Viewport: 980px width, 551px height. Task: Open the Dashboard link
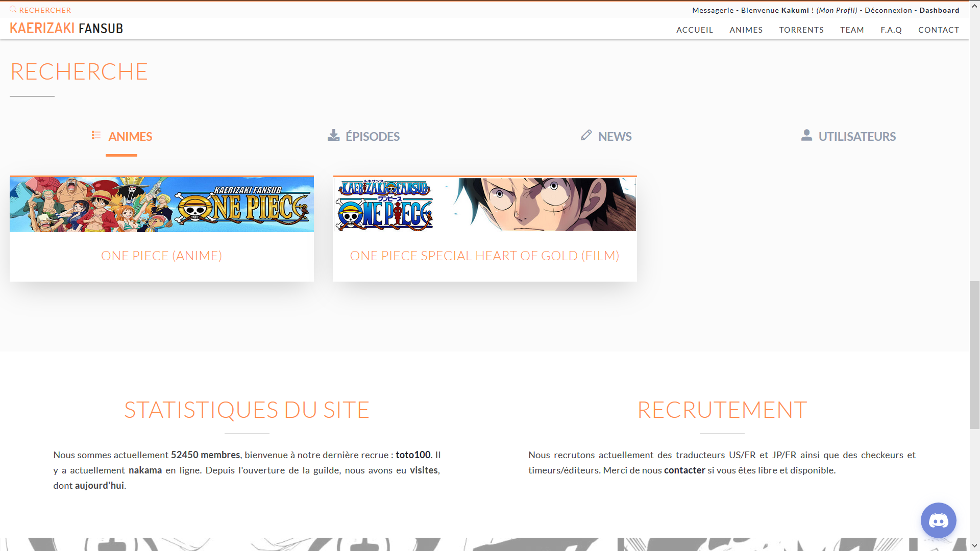coord(939,10)
